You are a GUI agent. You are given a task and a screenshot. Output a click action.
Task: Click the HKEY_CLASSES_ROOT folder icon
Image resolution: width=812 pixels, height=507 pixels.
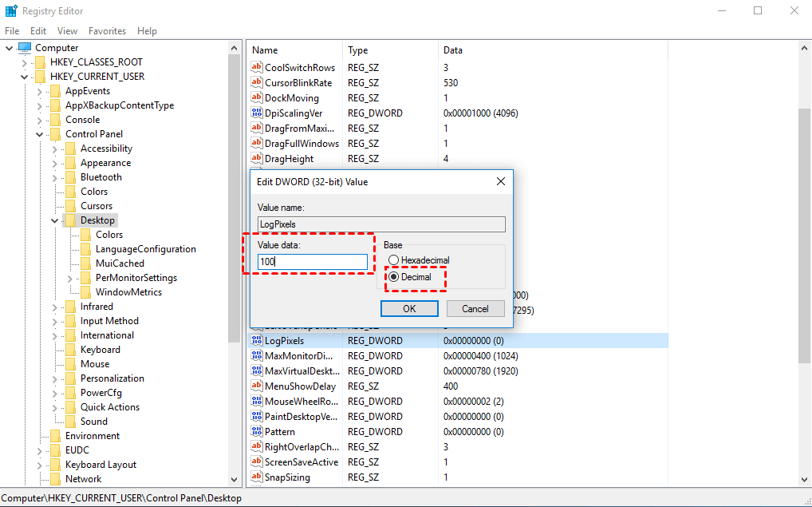(x=40, y=62)
